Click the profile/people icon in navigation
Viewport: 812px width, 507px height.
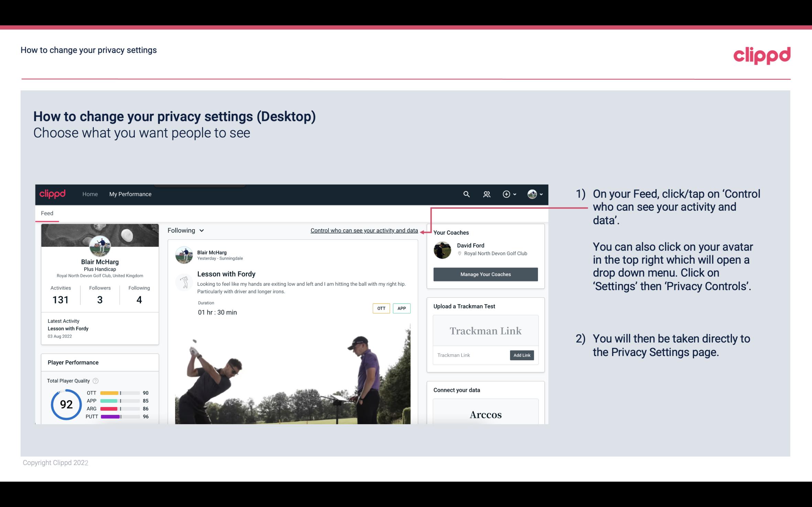coord(487,194)
